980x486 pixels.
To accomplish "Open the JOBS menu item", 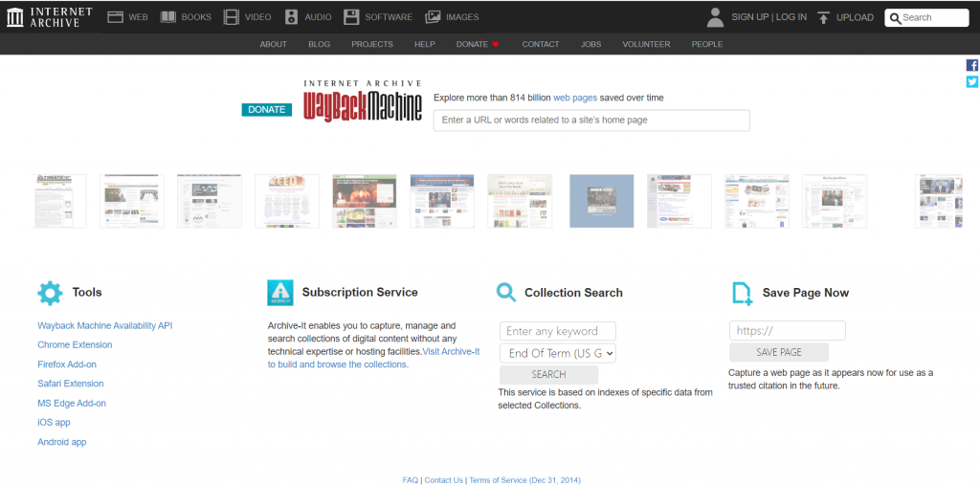I will coord(590,44).
